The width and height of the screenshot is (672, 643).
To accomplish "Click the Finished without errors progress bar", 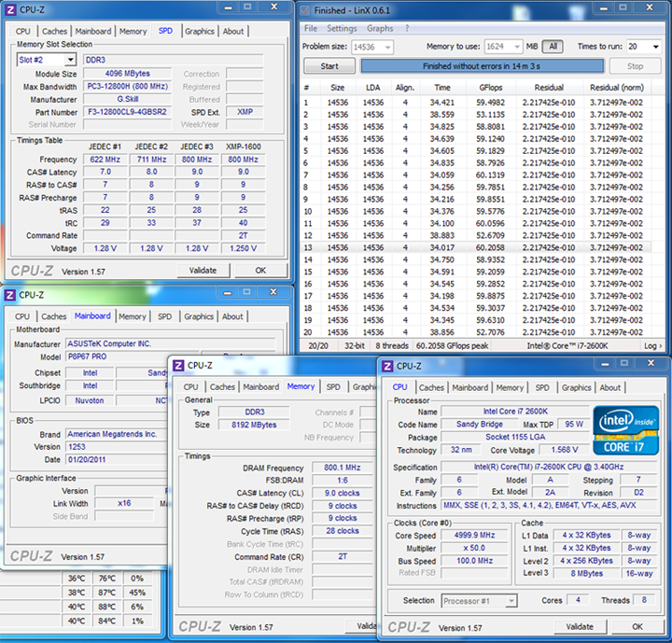I will tap(482, 66).
